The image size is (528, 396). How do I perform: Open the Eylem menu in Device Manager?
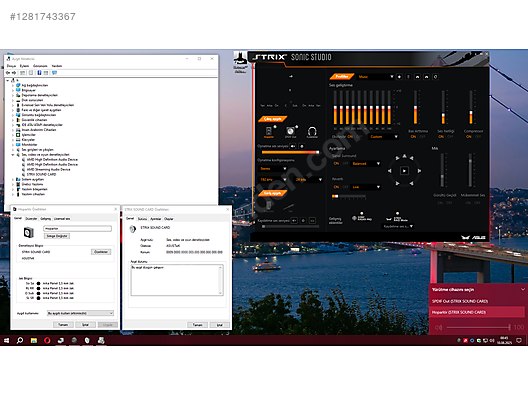click(x=24, y=66)
